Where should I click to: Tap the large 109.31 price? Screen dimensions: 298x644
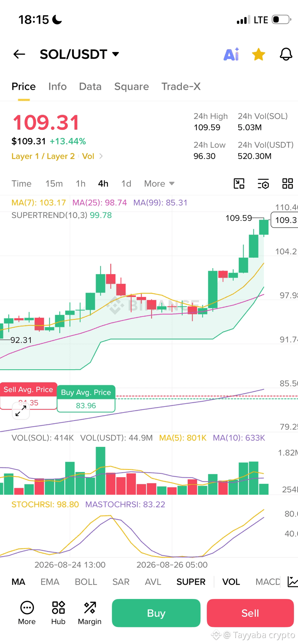click(46, 123)
